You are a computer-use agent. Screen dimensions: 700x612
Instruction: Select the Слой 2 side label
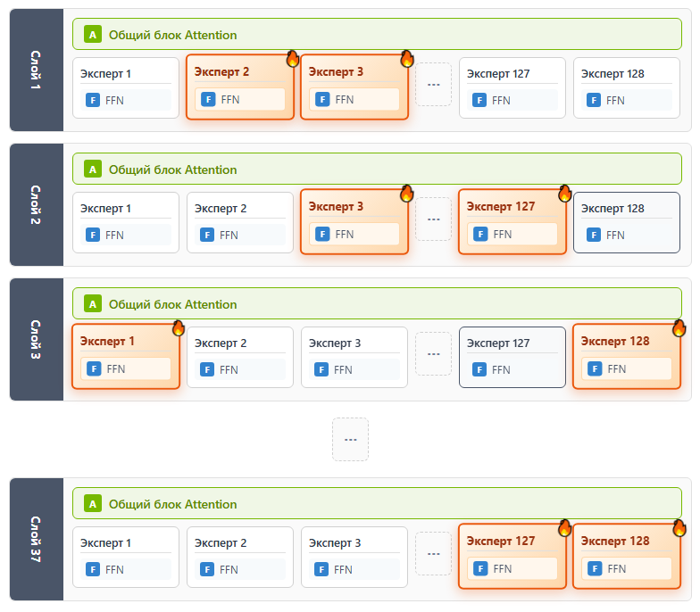tap(37, 204)
